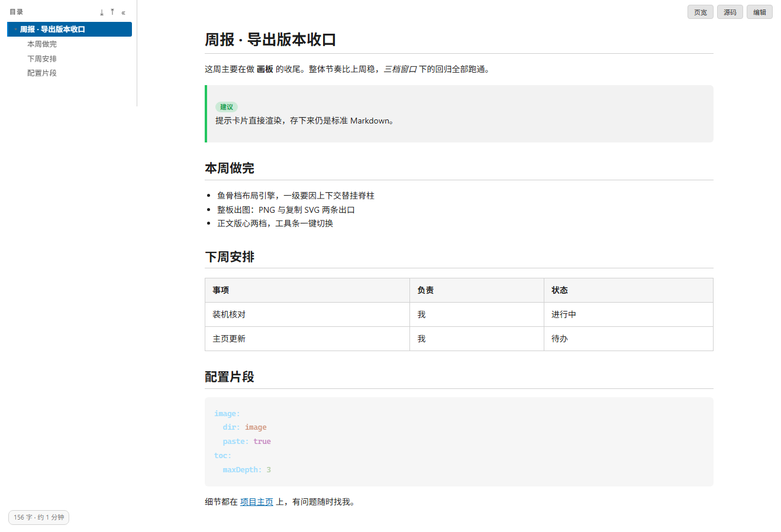Follow the 项目主页 link
This screenshot has height=532, width=781.
[257, 502]
